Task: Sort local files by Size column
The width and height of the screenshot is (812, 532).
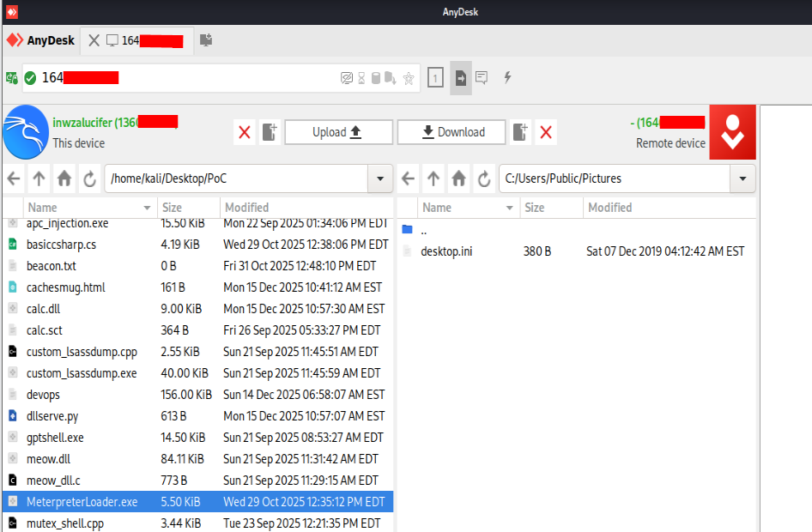Action: click(189, 208)
